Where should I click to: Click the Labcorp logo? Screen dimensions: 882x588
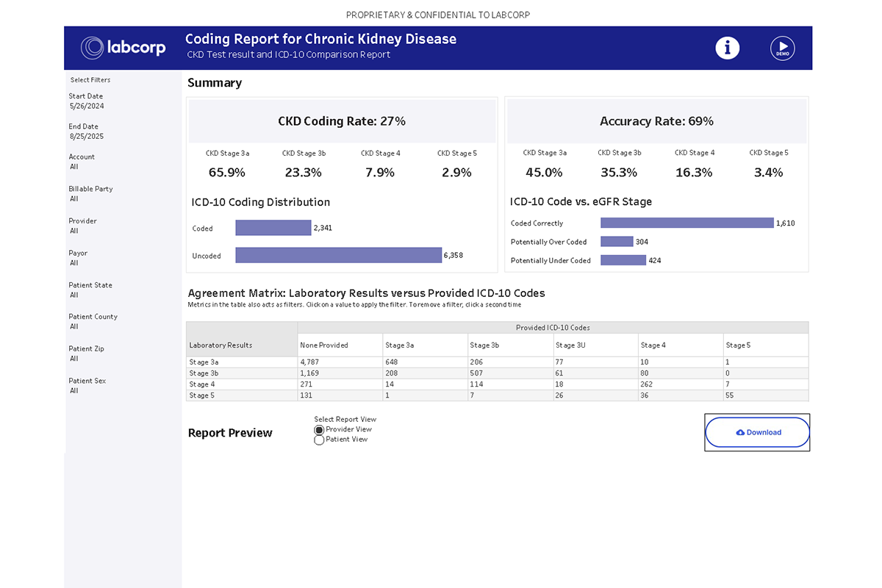pos(123,47)
